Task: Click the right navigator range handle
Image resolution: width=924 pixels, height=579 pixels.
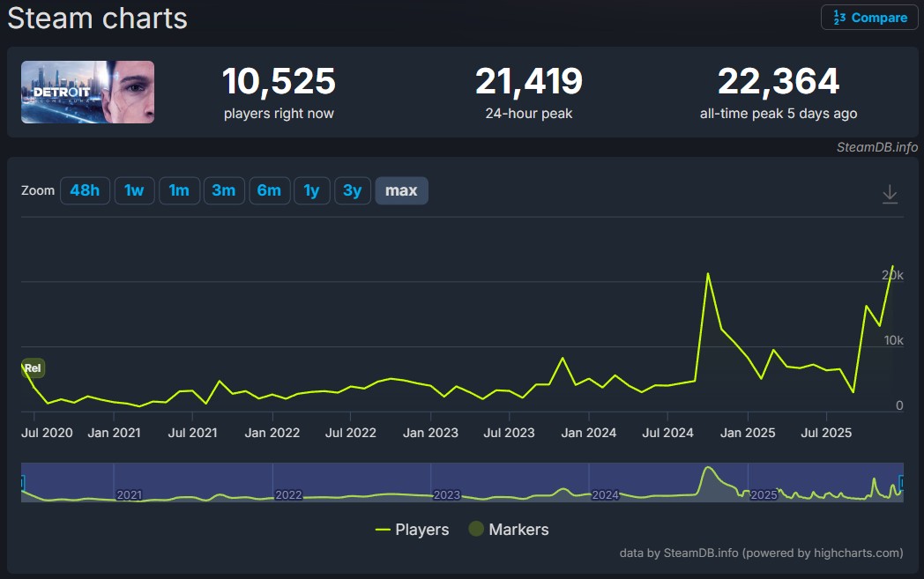Action: coord(902,482)
